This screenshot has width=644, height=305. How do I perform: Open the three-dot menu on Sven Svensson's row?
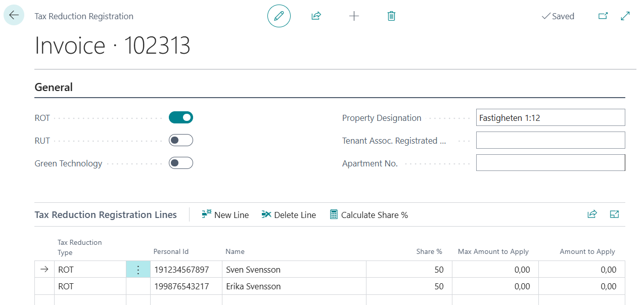[x=138, y=270]
